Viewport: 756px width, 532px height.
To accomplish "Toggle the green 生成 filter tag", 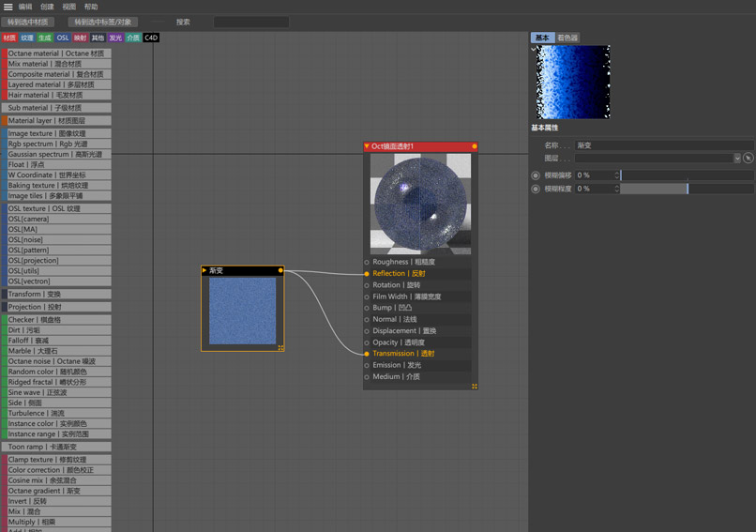I will point(45,38).
